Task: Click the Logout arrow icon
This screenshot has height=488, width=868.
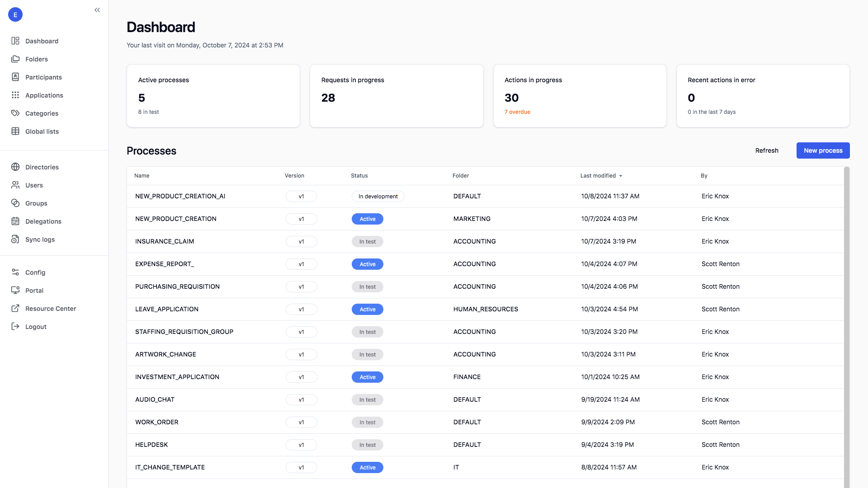Action: (15, 327)
